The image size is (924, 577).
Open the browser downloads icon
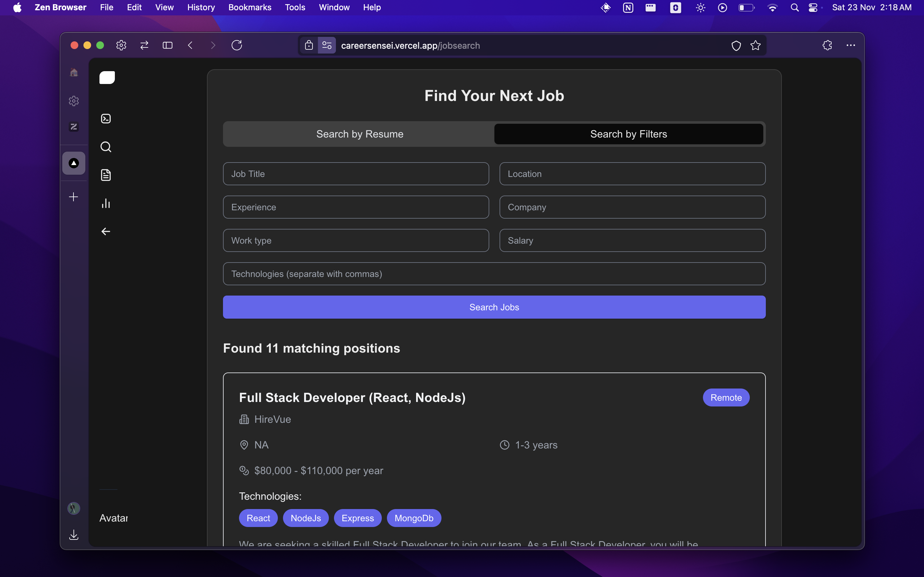[x=74, y=535]
